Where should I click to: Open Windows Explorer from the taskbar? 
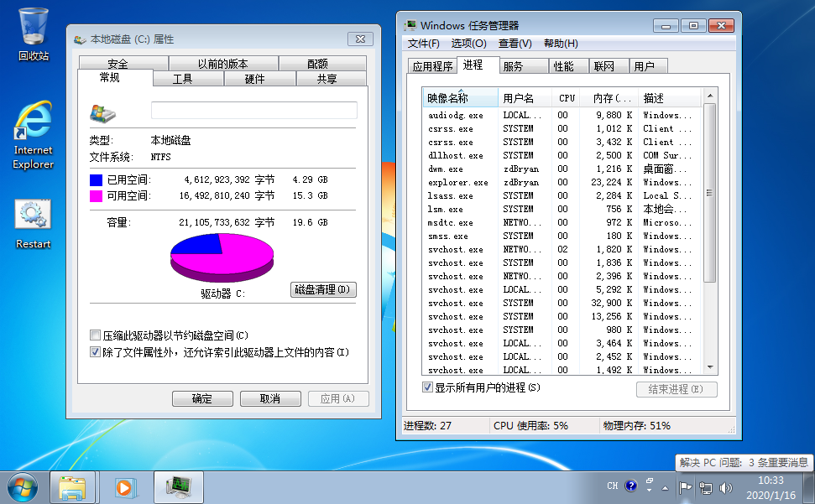pos(74,487)
